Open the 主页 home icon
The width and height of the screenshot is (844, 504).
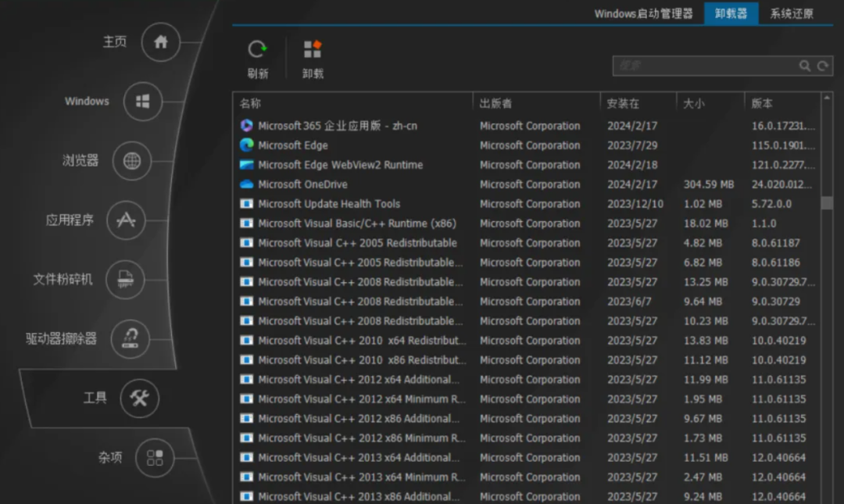(160, 42)
